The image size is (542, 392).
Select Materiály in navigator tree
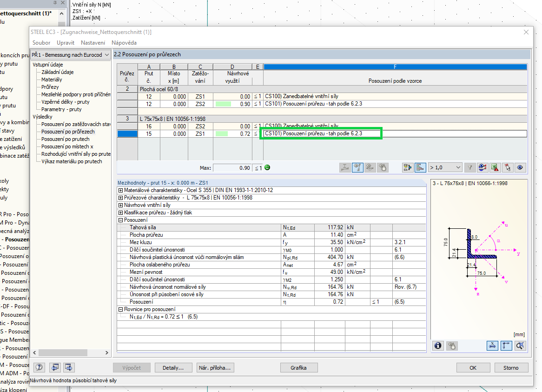[52, 80]
